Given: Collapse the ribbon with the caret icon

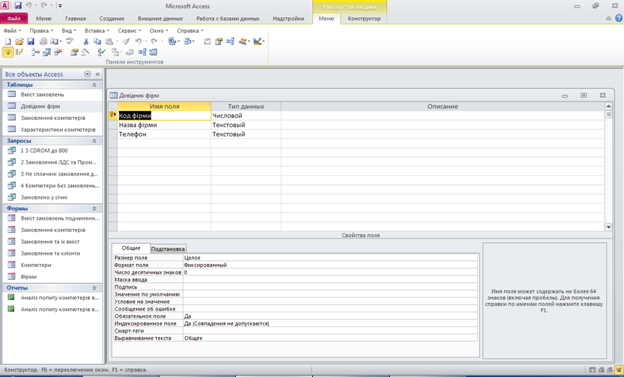Looking at the screenshot, I should coord(608,18).
